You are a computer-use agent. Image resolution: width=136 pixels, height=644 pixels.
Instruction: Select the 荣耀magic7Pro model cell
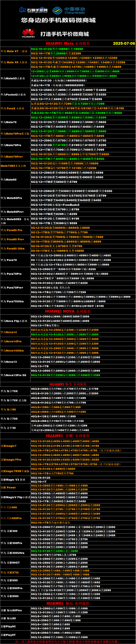[x=15, y=460]
